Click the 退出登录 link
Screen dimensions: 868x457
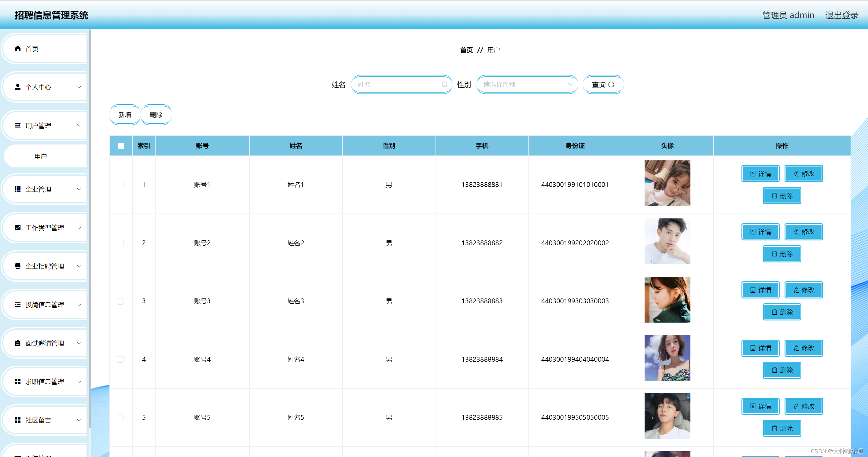pos(841,15)
